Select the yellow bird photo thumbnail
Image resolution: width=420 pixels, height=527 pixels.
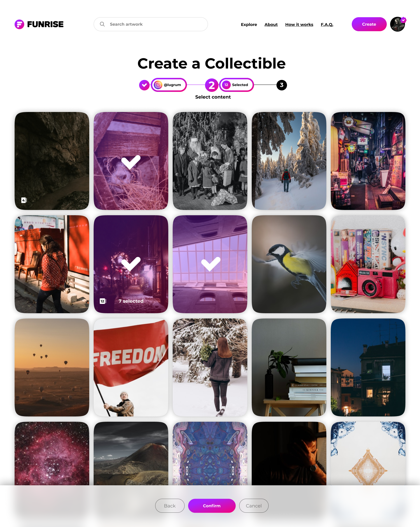pyautogui.click(x=289, y=264)
